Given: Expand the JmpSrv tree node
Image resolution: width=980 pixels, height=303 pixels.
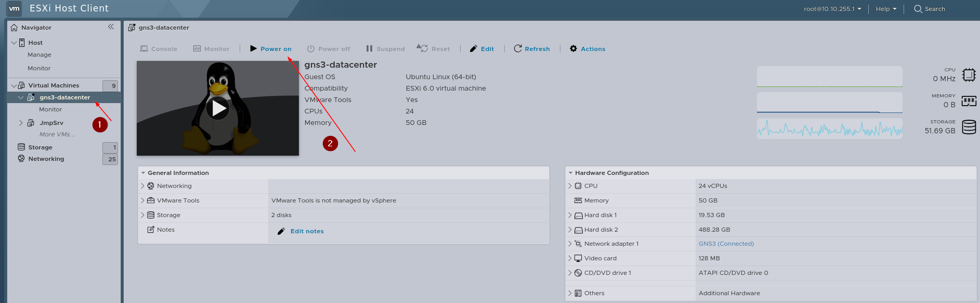Looking at the screenshot, I should [x=21, y=123].
